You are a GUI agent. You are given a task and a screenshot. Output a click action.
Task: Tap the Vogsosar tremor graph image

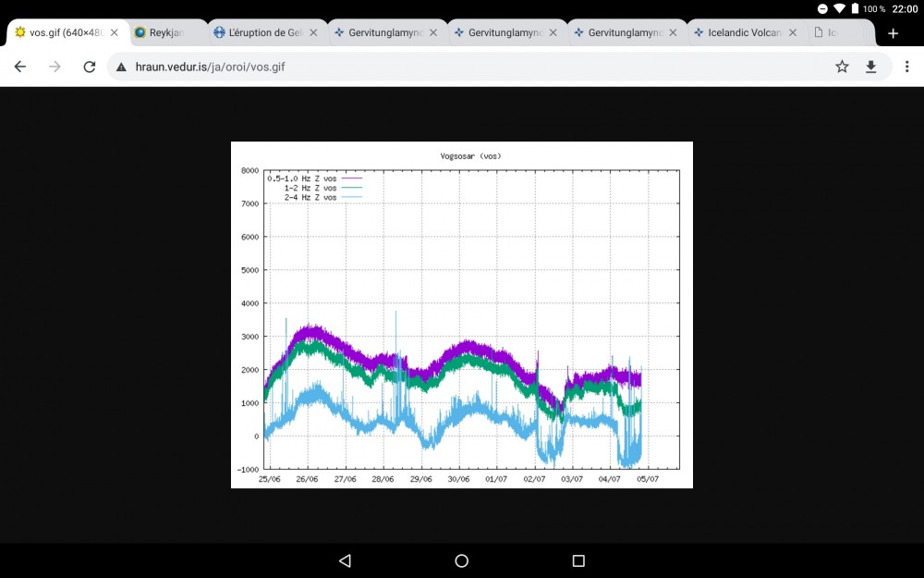point(462,314)
